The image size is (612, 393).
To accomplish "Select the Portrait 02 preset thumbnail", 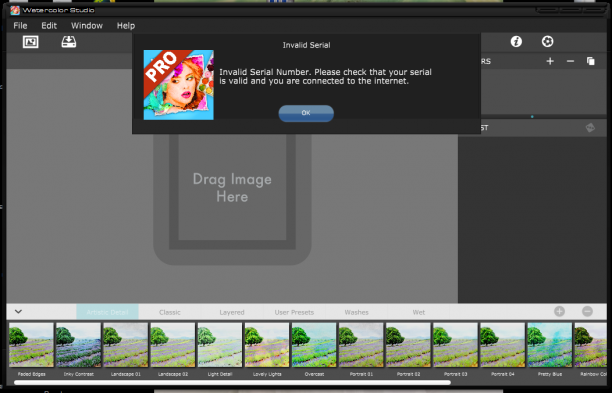I will tap(408, 345).
